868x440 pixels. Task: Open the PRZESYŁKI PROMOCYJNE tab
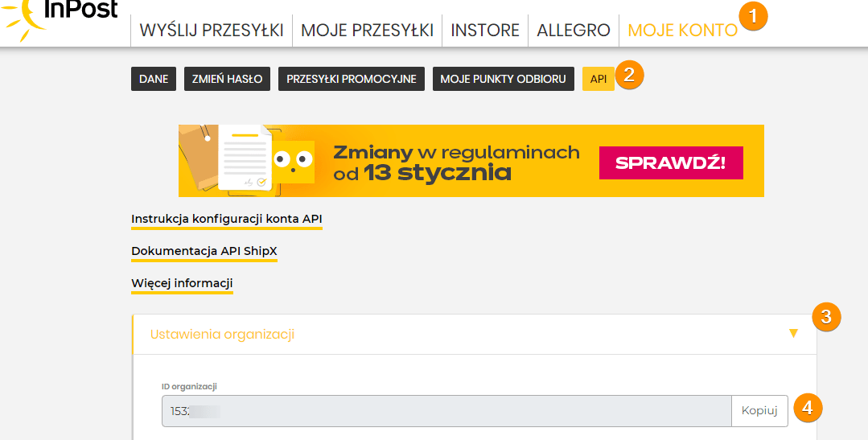(351, 79)
